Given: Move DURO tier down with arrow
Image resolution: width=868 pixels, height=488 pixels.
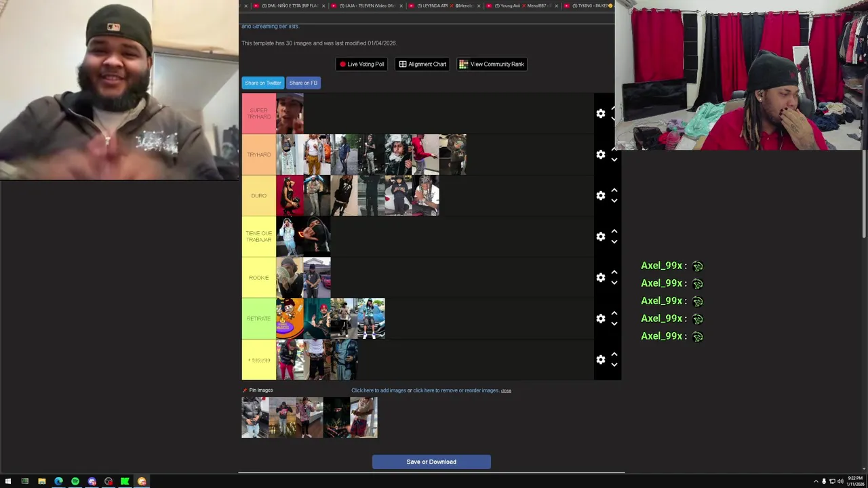Looking at the screenshot, I should tap(614, 201).
